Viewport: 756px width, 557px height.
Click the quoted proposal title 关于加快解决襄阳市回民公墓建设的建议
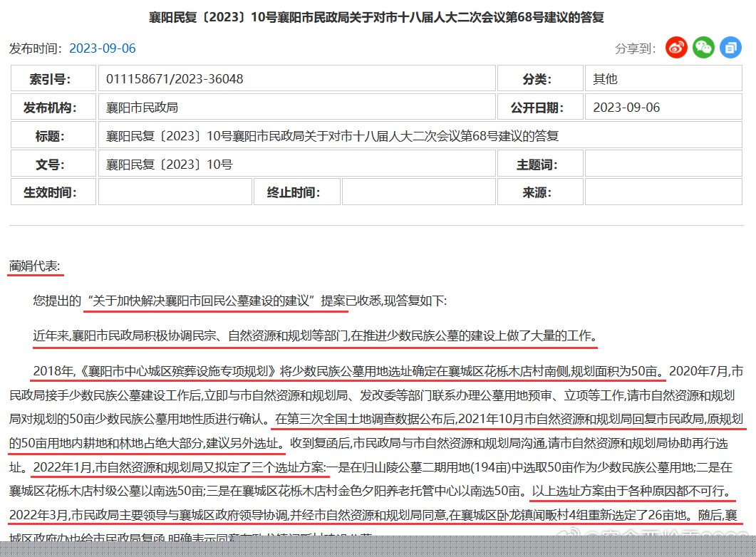pyautogui.click(x=200, y=301)
